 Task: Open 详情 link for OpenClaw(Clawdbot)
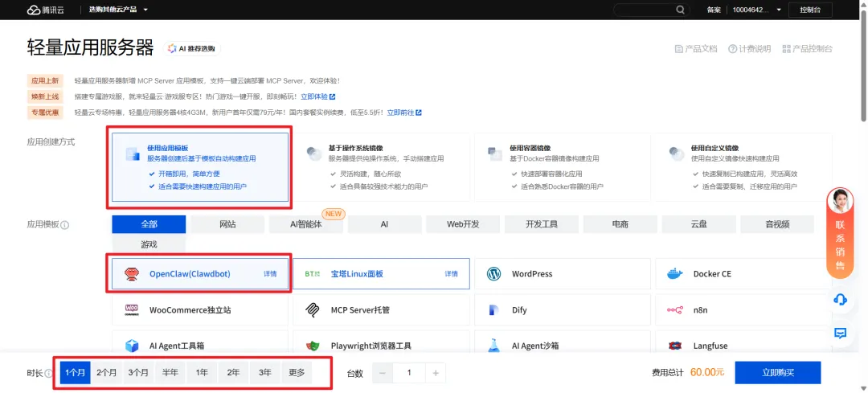click(270, 273)
